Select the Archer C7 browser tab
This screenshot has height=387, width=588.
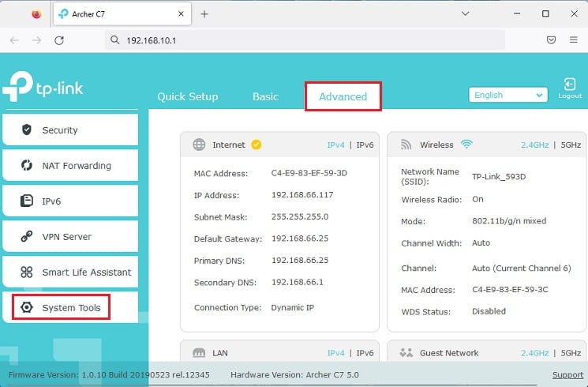pyautogui.click(x=122, y=14)
